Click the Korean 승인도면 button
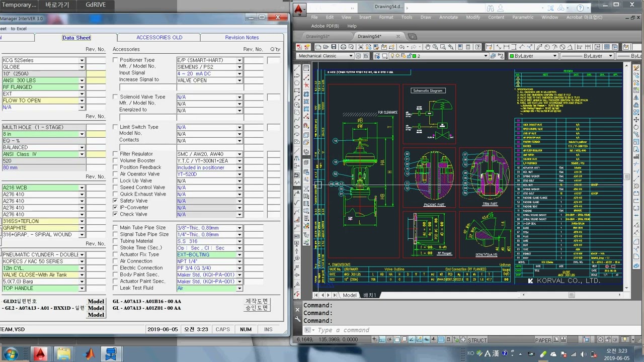The image size is (644, 362). pyautogui.click(x=257, y=308)
